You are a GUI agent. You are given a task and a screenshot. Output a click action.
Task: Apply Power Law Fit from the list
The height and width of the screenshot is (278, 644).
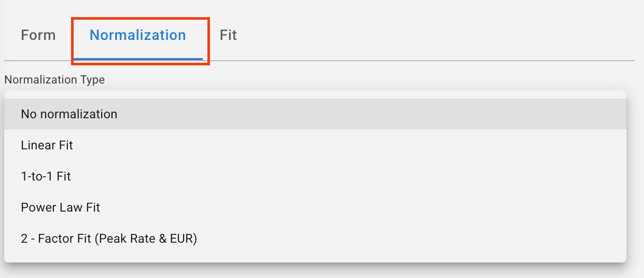point(60,207)
